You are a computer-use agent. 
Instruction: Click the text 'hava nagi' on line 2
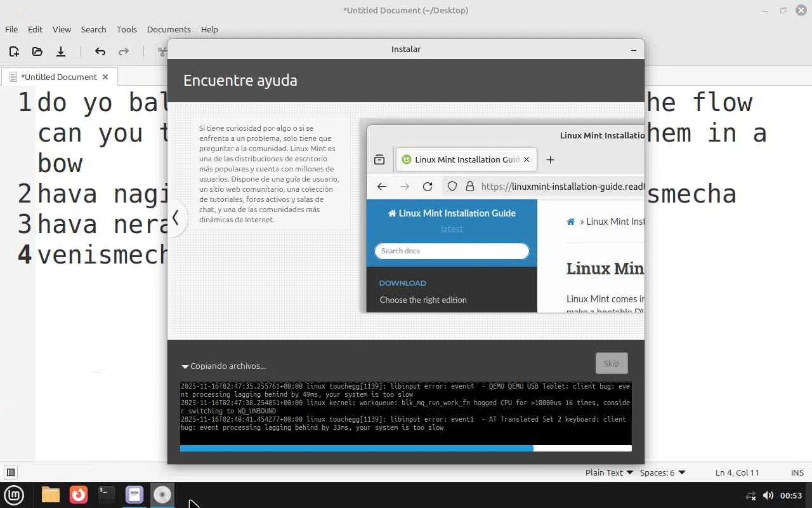[102, 194]
